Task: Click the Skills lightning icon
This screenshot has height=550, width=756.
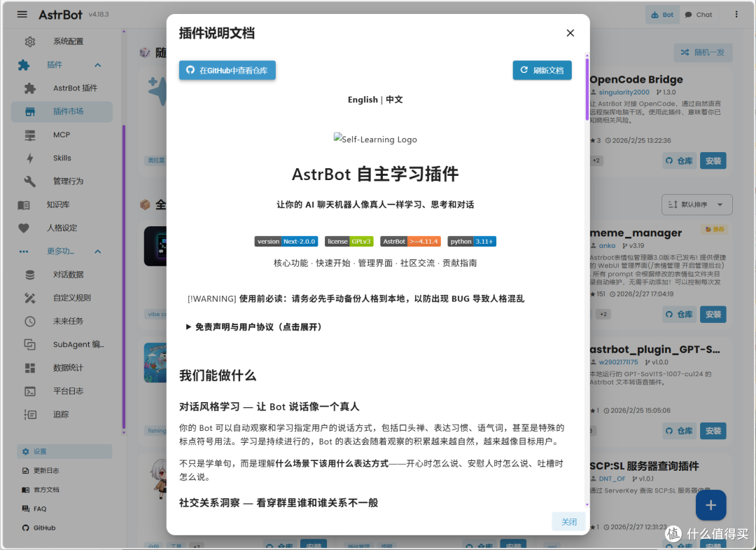Action: (30, 158)
